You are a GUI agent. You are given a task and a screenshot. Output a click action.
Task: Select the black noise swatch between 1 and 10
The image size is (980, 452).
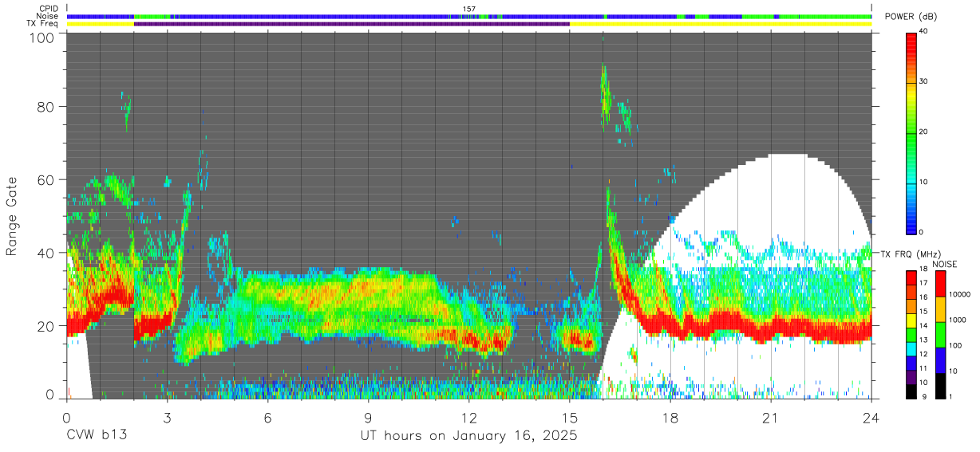click(940, 385)
